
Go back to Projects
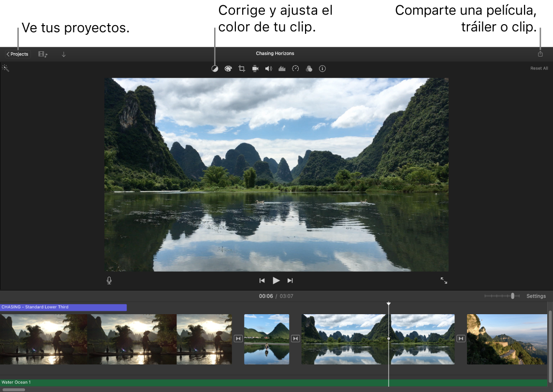17,54
